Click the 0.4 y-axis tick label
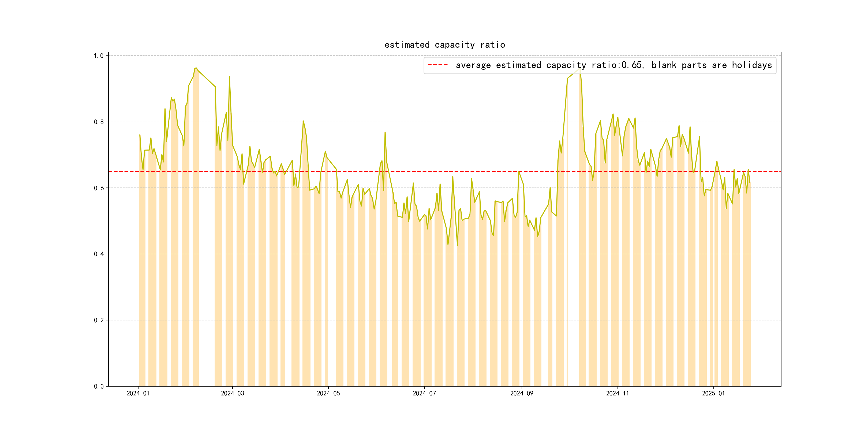Screen dimensions: 868x434 pyautogui.click(x=98, y=254)
